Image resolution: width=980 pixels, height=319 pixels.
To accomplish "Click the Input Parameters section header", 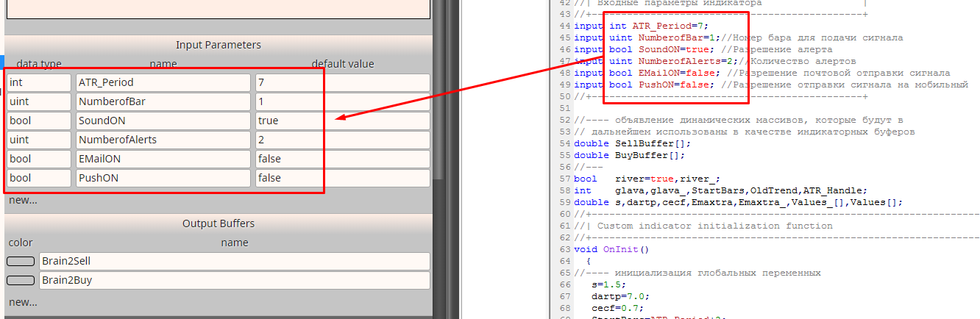I will [x=219, y=45].
